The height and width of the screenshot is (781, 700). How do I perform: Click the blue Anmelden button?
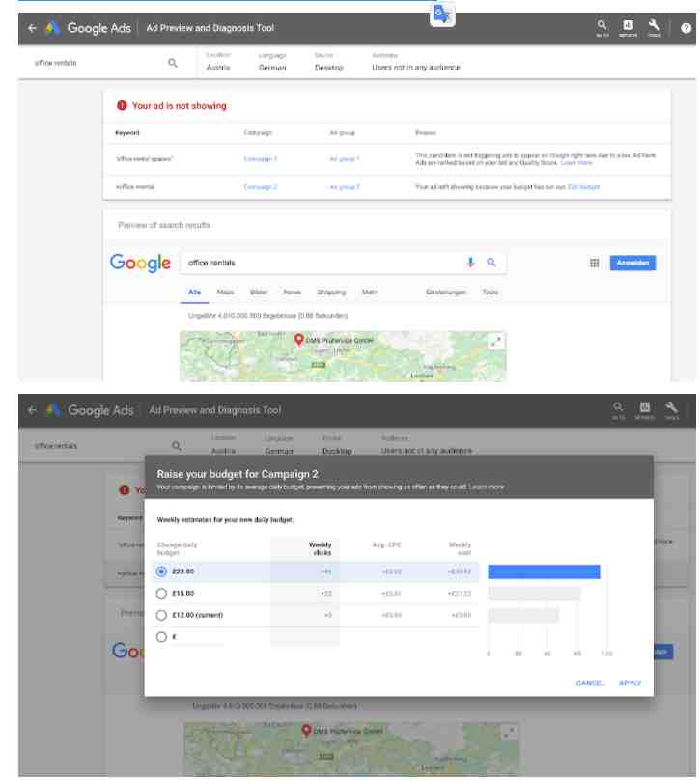pos(632,263)
